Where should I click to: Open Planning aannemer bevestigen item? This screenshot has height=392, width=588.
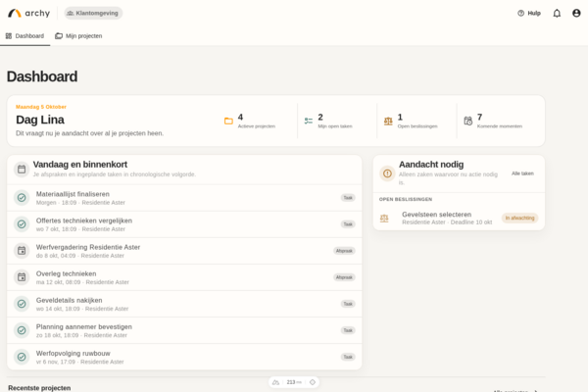(x=184, y=330)
